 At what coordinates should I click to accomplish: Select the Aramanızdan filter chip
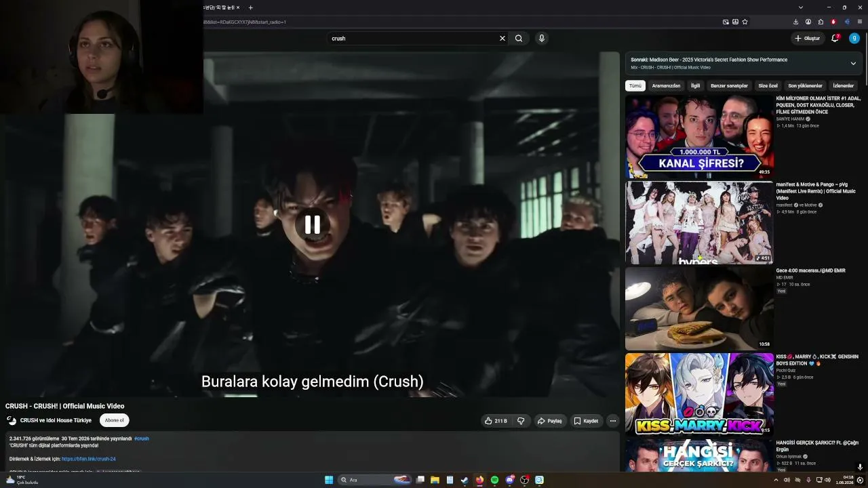[666, 86]
